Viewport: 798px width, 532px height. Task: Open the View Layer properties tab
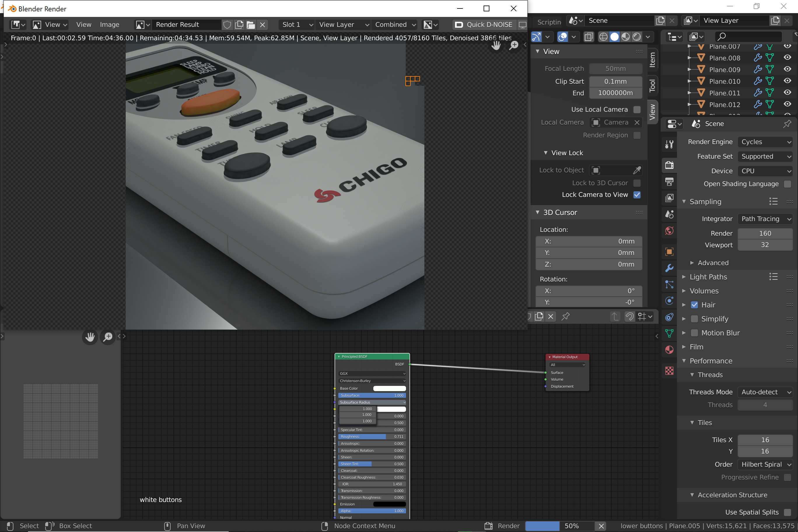click(669, 198)
